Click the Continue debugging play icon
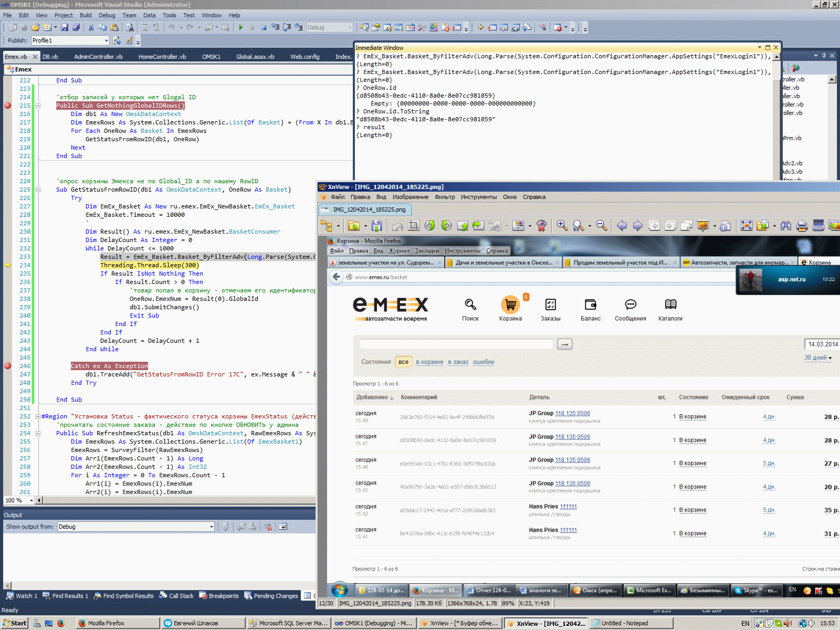The width and height of the screenshot is (840, 630). 240,27
